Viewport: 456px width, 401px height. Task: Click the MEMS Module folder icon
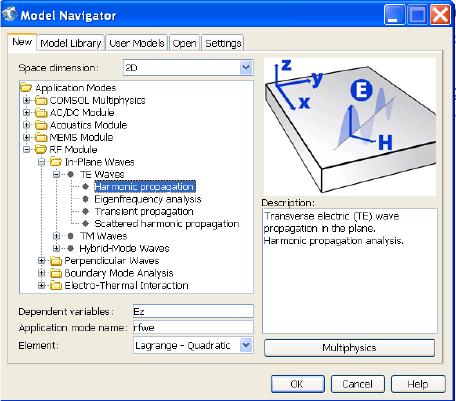41,137
